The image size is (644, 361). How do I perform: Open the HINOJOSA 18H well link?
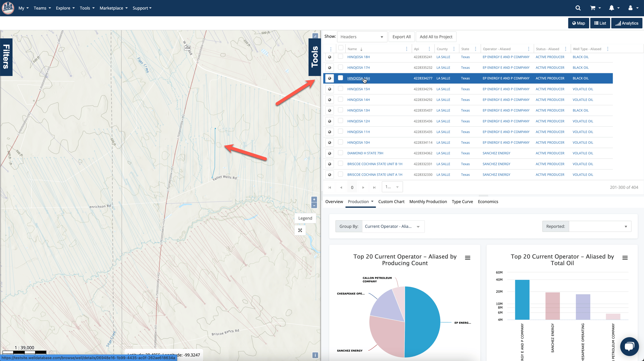click(x=358, y=57)
